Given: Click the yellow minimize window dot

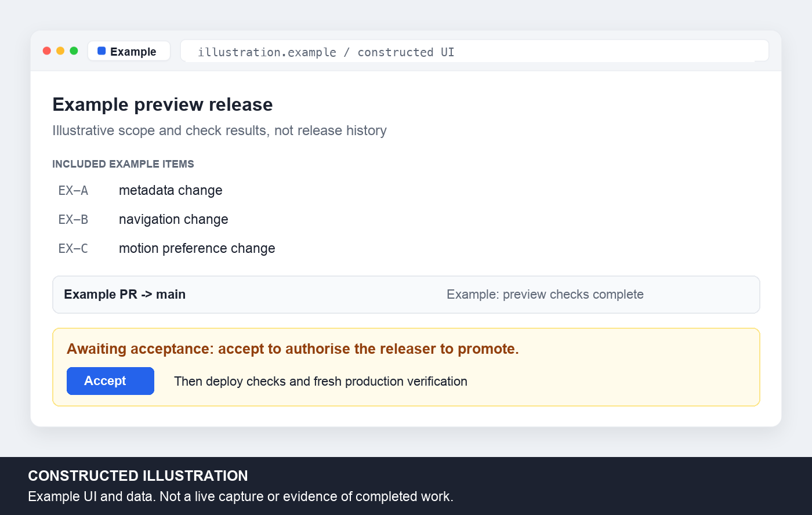Looking at the screenshot, I should (x=60, y=51).
